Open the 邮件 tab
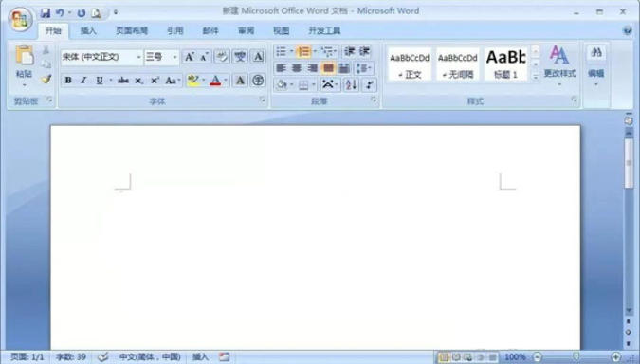Image resolution: width=640 pixels, height=364 pixels. 210,30
